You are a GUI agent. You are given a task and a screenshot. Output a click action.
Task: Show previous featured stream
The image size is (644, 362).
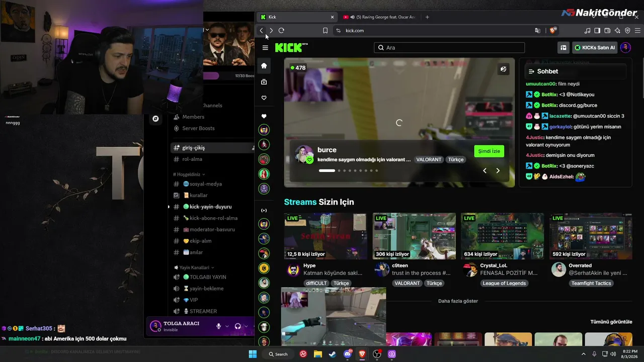click(x=485, y=170)
